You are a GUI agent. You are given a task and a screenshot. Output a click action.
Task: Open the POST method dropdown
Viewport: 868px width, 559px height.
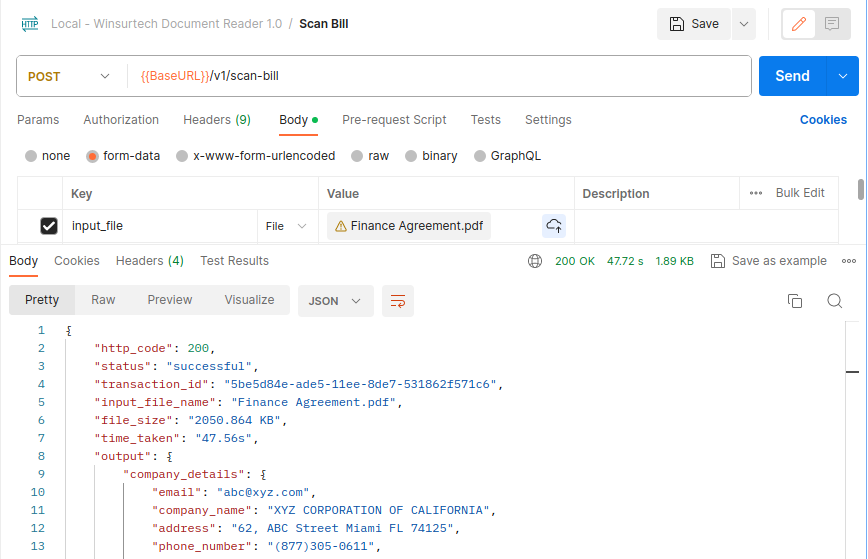(69, 76)
